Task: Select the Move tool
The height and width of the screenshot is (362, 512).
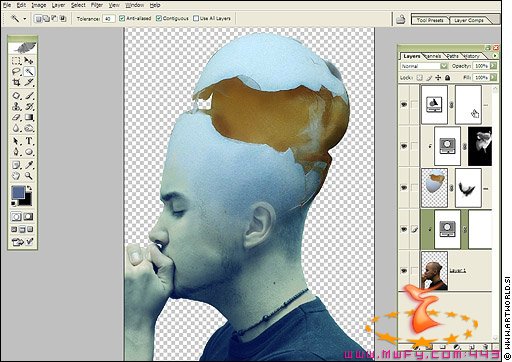Action: pos(29,61)
